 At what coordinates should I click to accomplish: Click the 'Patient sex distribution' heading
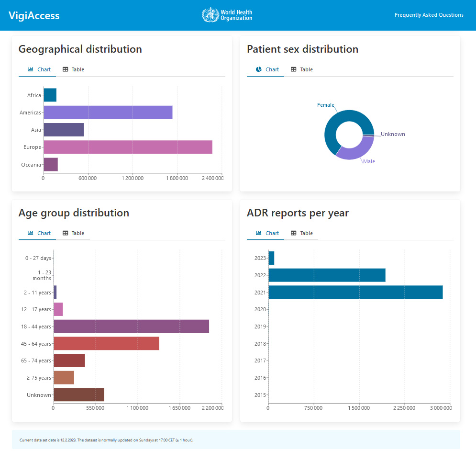tap(303, 49)
